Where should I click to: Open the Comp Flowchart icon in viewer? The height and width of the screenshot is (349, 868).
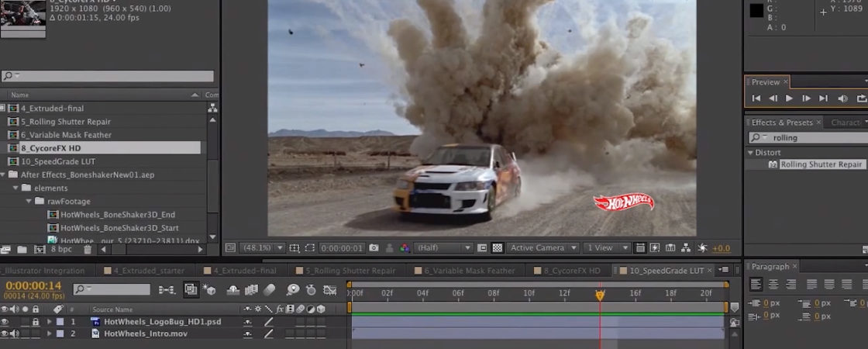tap(686, 248)
